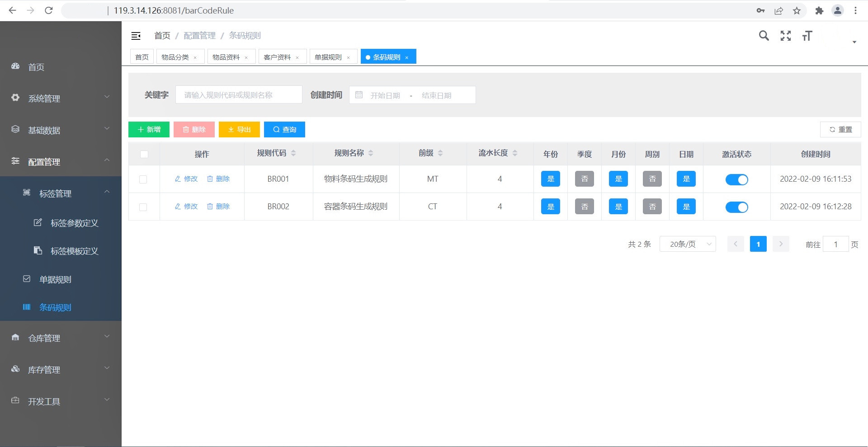Open the font size settings icon

pos(807,36)
